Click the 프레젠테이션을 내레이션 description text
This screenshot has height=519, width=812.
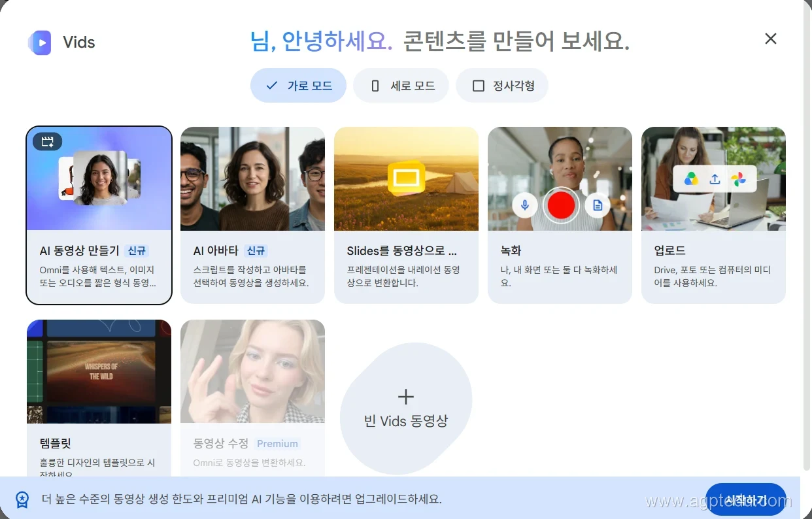pos(403,276)
